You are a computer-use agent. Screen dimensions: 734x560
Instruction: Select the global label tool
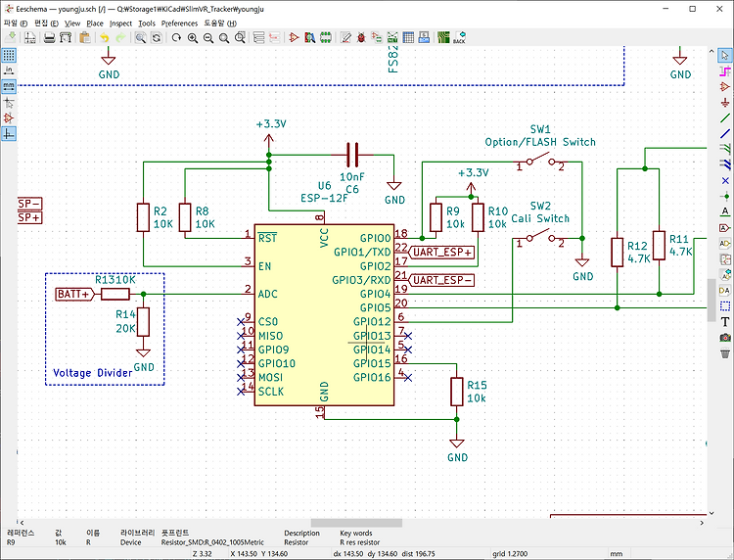click(x=724, y=227)
